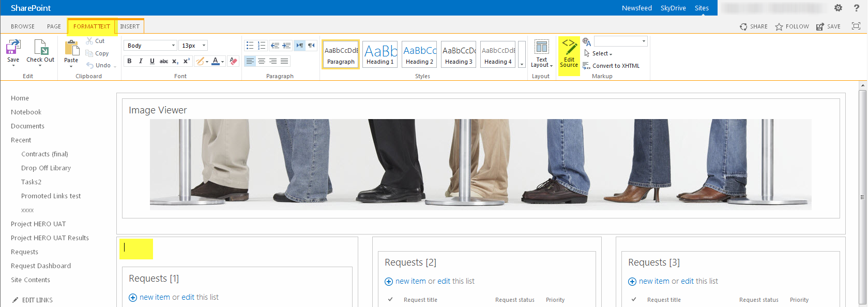Toggle center text alignment
Viewport: 868px width, 307px height.
[262, 61]
